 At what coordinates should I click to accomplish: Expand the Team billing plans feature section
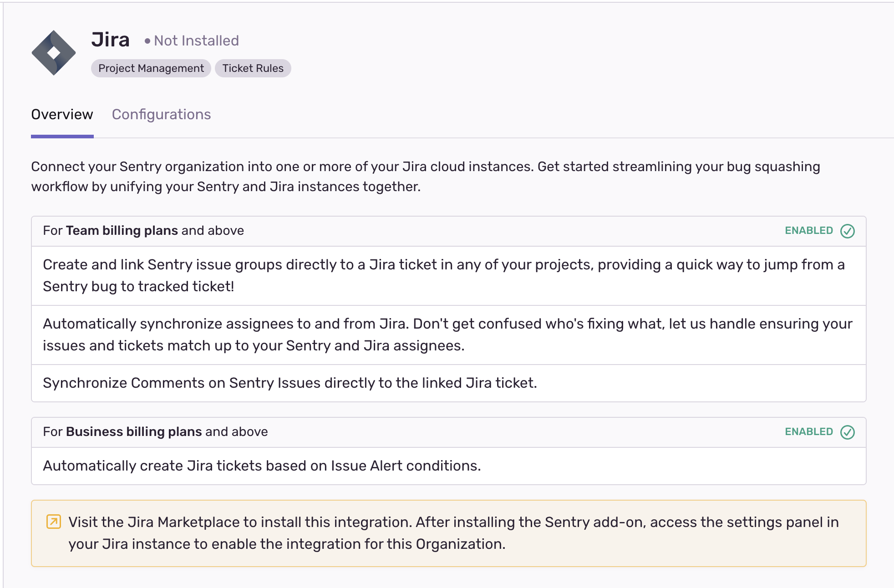tap(143, 231)
